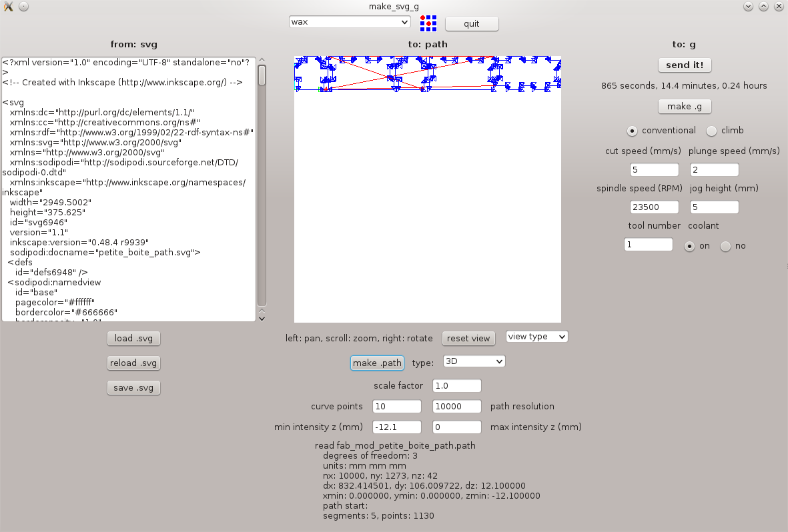Click the toolpath preview canvas

(x=427, y=200)
